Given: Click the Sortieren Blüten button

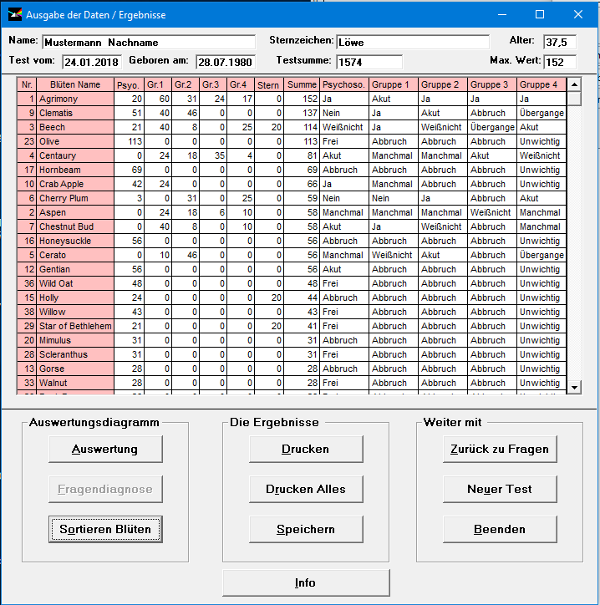Looking at the screenshot, I should [105, 529].
